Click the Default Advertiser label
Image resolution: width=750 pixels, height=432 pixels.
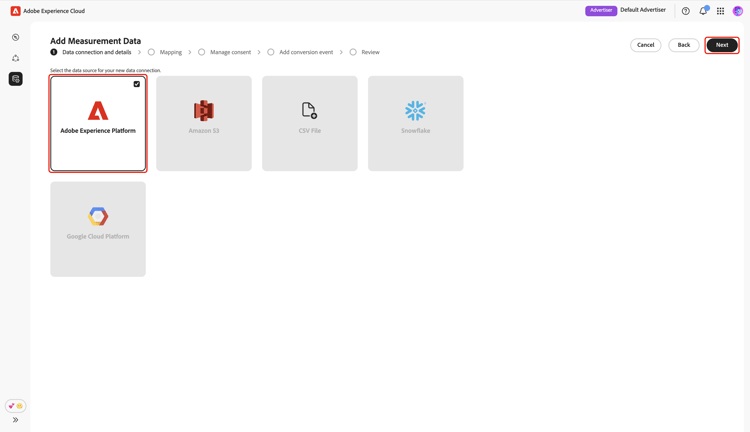tap(643, 10)
